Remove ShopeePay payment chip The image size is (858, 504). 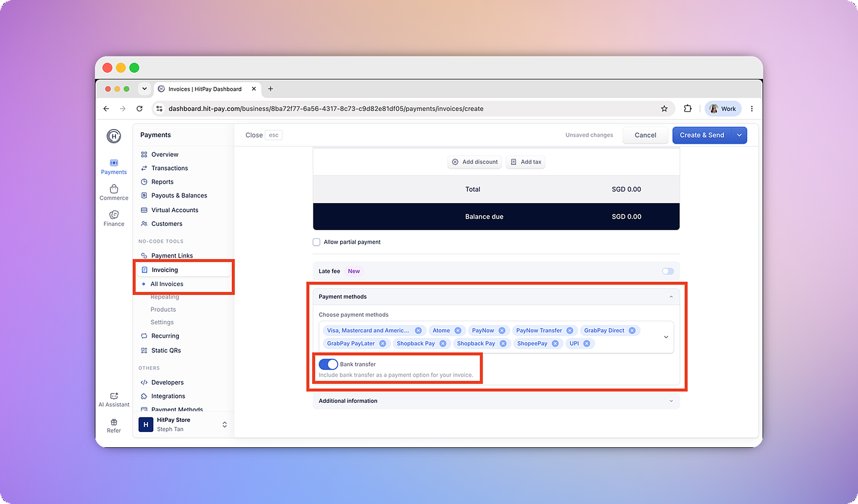tap(555, 343)
